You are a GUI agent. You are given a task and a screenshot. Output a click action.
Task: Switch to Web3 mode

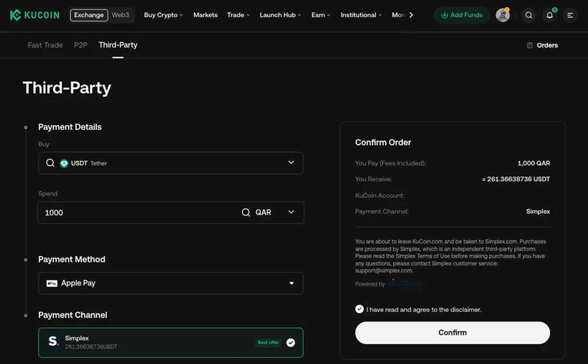coord(120,15)
